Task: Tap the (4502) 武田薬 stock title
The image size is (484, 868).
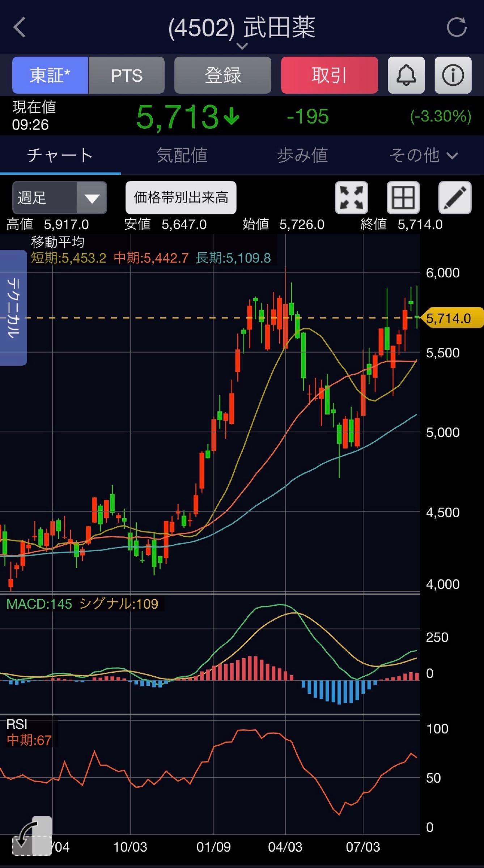Action: tap(242, 28)
